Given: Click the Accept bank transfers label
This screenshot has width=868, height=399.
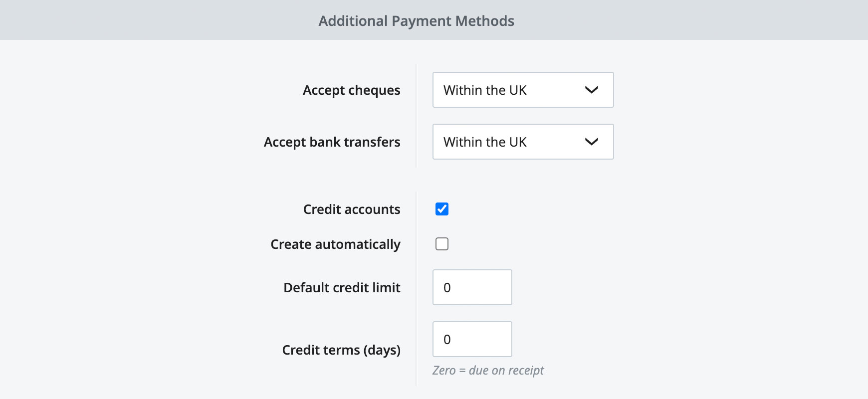Looking at the screenshot, I should 332,142.
